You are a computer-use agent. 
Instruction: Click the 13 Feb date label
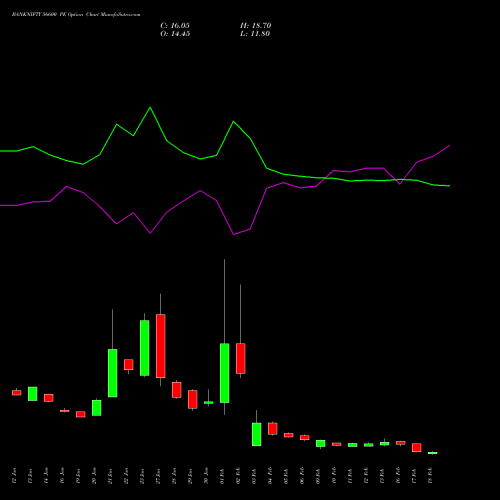[x=382, y=476]
